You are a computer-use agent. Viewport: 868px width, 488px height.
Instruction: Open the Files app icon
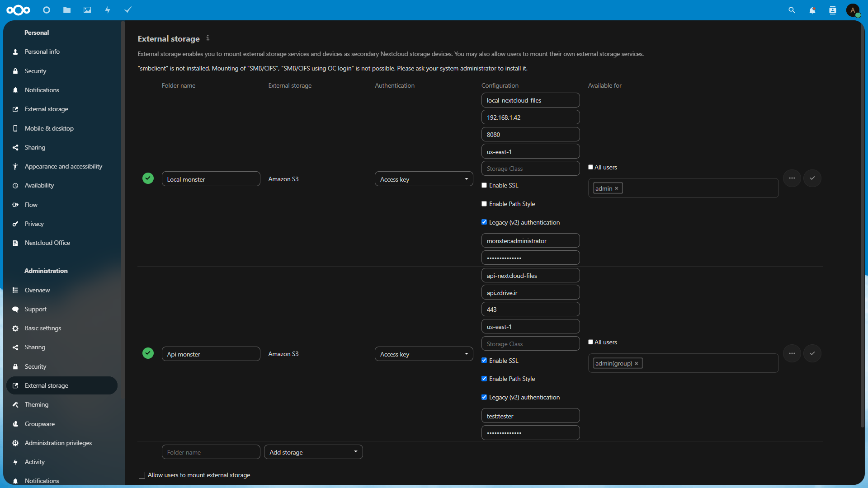pyautogui.click(x=67, y=10)
